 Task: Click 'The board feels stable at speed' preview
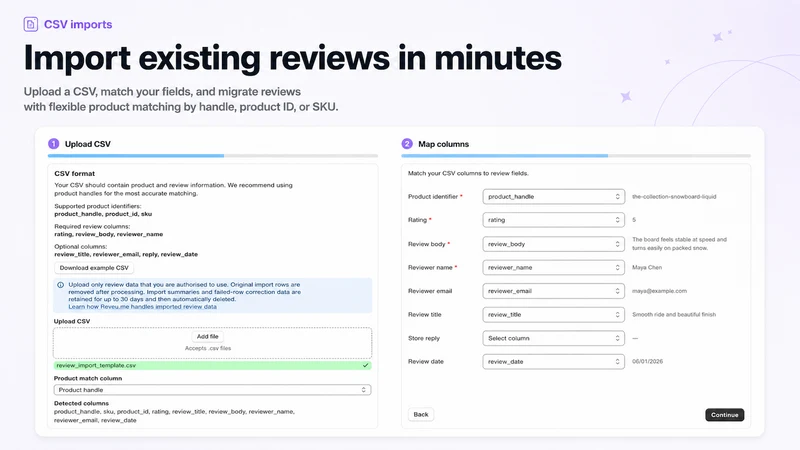[x=679, y=244]
